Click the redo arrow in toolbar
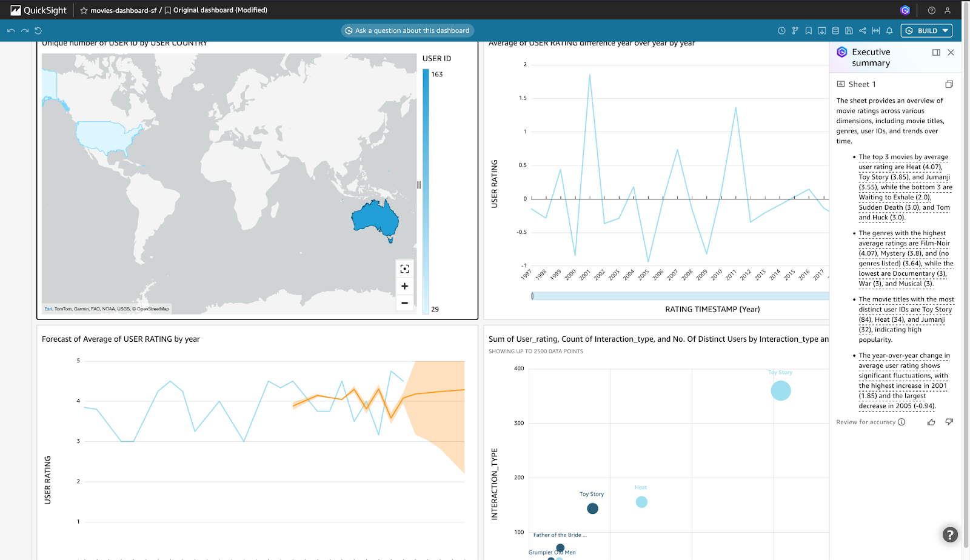The height and width of the screenshot is (560, 970). pos(24,31)
